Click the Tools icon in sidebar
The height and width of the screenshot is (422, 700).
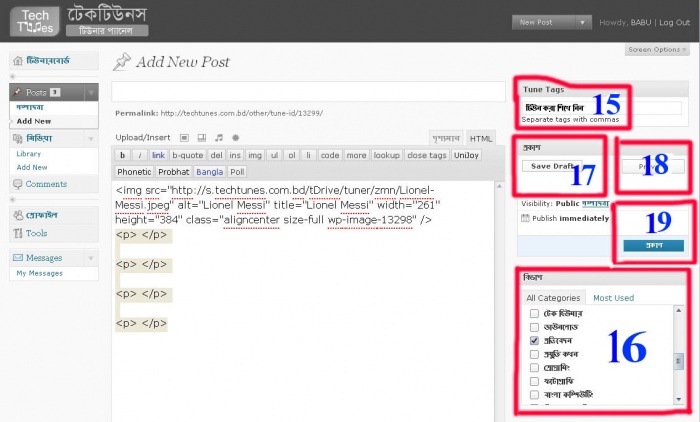click(17, 233)
